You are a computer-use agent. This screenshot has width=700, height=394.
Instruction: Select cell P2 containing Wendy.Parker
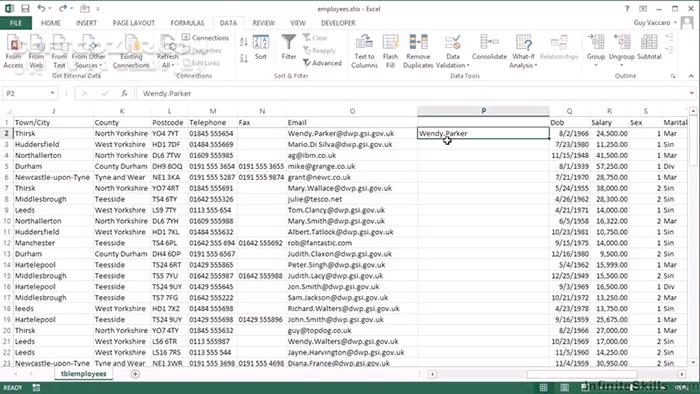(x=483, y=133)
